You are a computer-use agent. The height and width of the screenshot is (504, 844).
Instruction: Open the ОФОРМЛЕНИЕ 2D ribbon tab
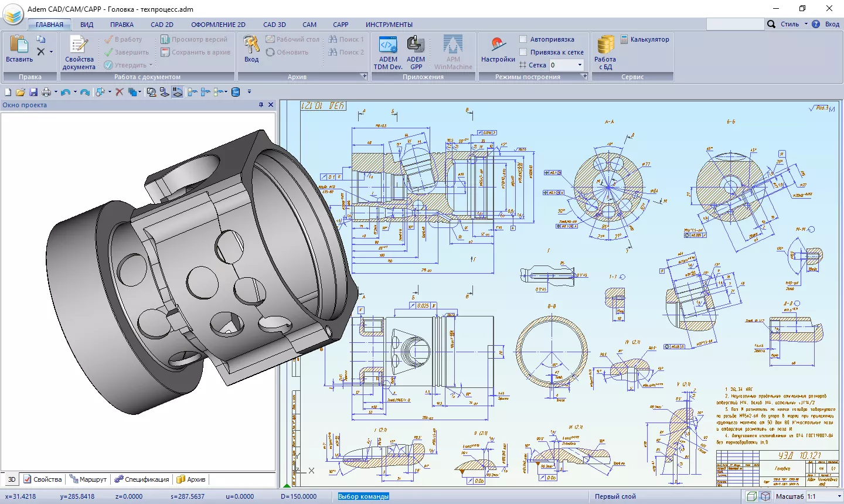218,25
